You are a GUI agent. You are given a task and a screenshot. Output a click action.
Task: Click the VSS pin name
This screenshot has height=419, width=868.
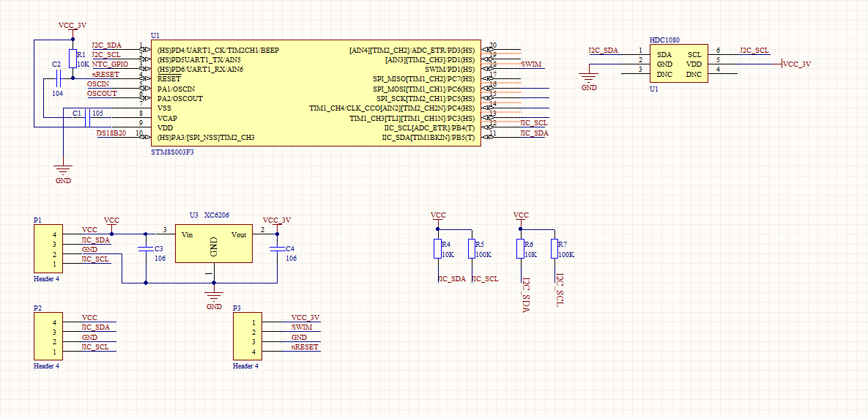pos(164,108)
